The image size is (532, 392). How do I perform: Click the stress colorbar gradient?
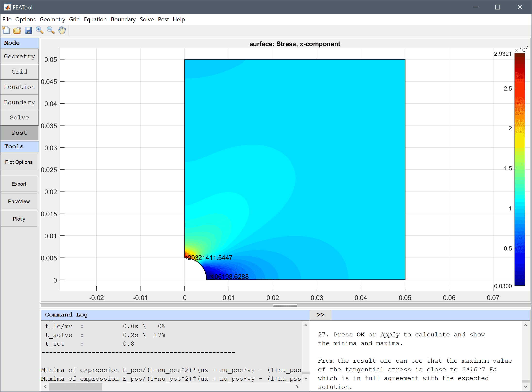[520, 169]
